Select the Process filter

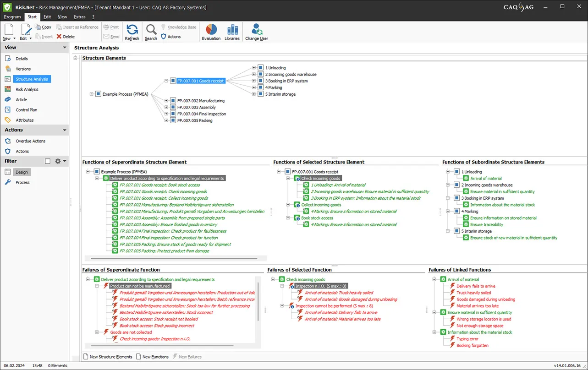pyautogui.click(x=22, y=182)
